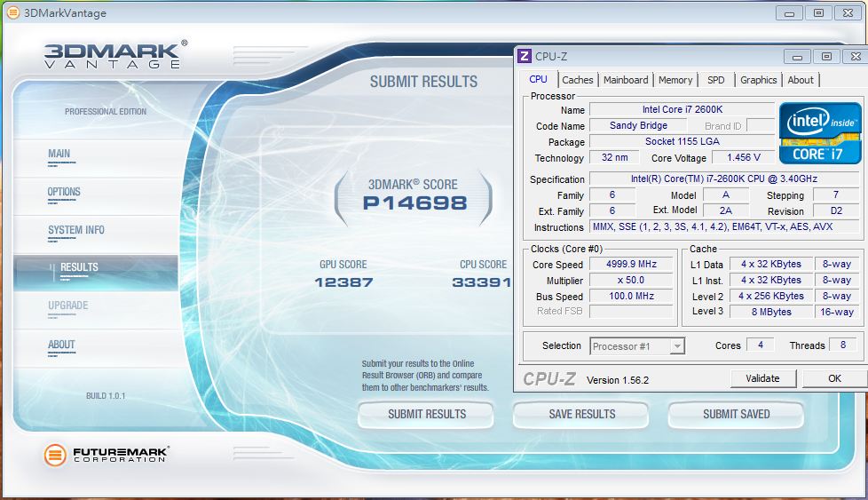Switch to the CPU tab in CPU-Z
Image resolution: width=868 pixels, height=500 pixels.
(x=538, y=79)
